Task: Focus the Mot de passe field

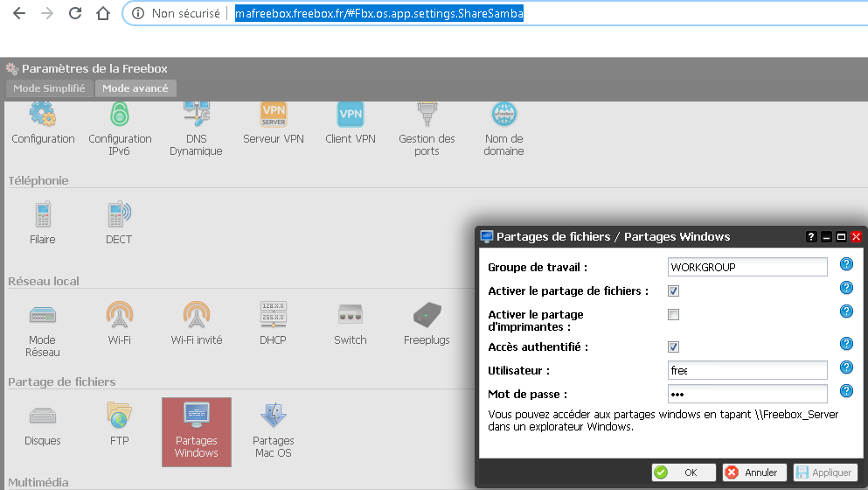Action: (x=747, y=394)
